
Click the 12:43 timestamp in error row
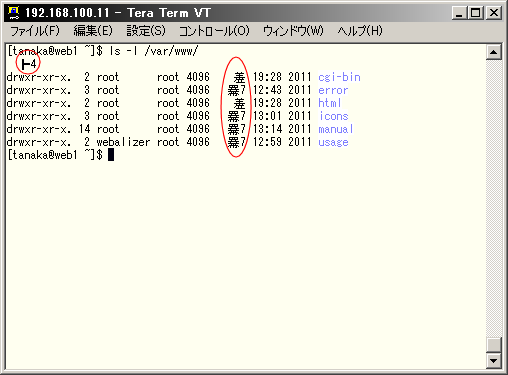coord(267,90)
